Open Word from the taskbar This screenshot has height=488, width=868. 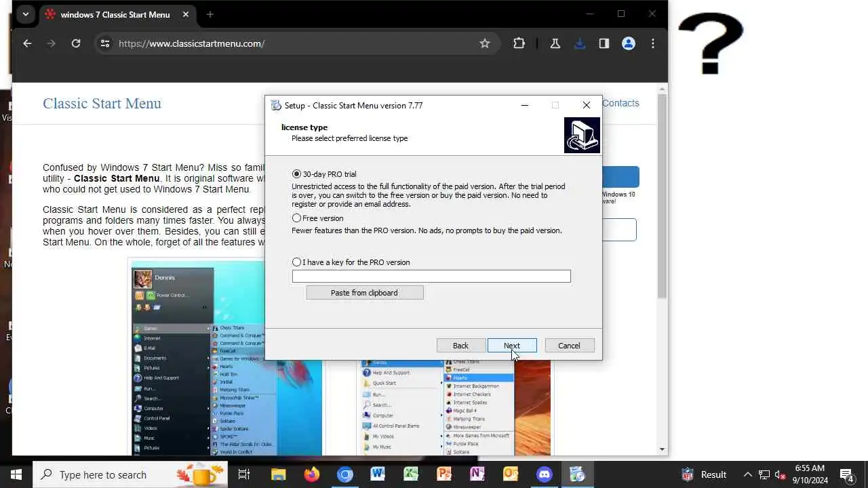pos(378,474)
